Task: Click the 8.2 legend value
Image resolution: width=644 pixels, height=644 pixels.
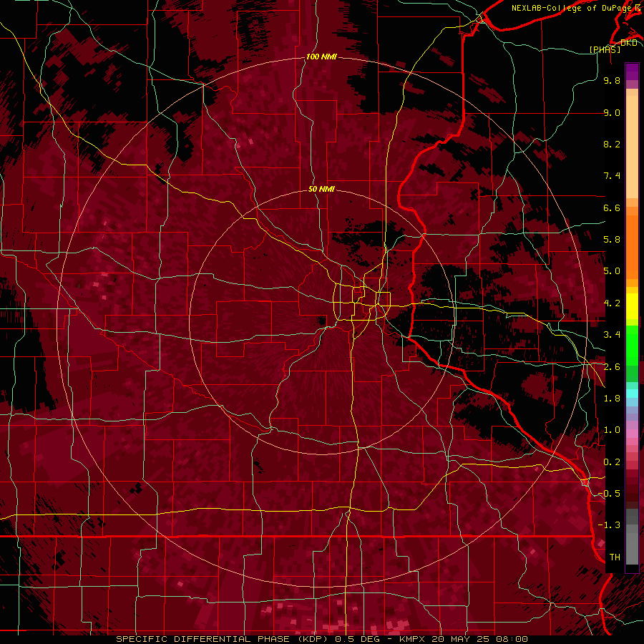Action: 612,144
